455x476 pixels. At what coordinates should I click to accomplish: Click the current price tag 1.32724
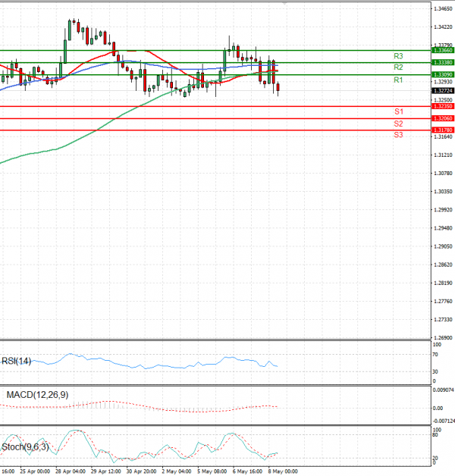tap(442, 90)
